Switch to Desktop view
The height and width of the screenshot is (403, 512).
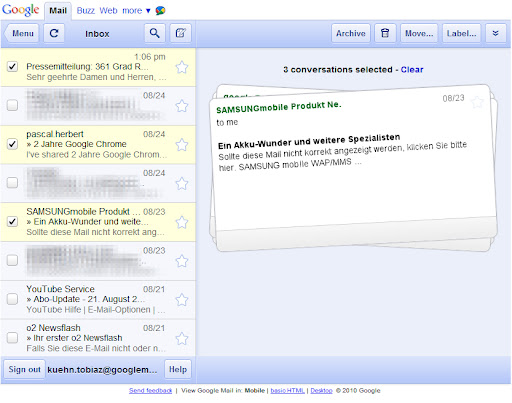(321, 391)
